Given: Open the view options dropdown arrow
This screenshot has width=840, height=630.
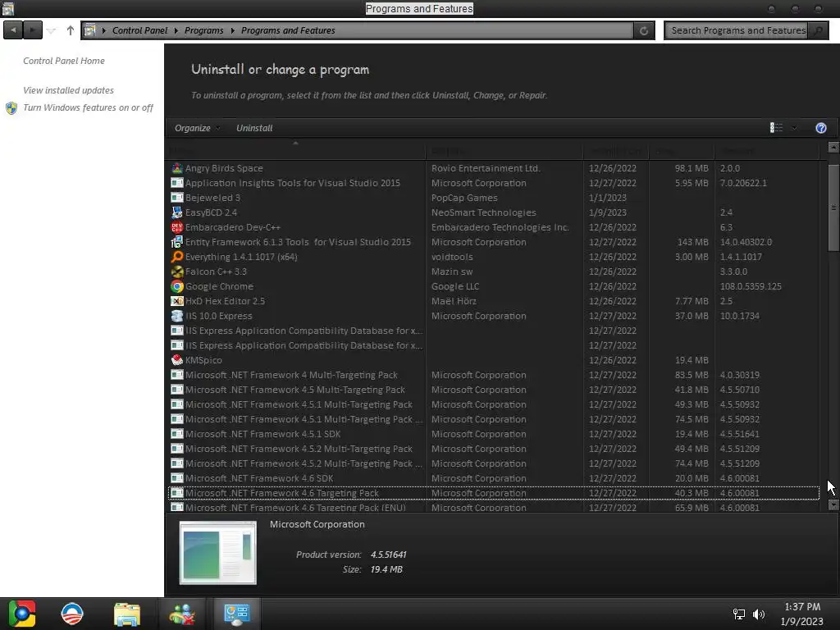Looking at the screenshot, I should pyautogui.click(x=794, y=127).
